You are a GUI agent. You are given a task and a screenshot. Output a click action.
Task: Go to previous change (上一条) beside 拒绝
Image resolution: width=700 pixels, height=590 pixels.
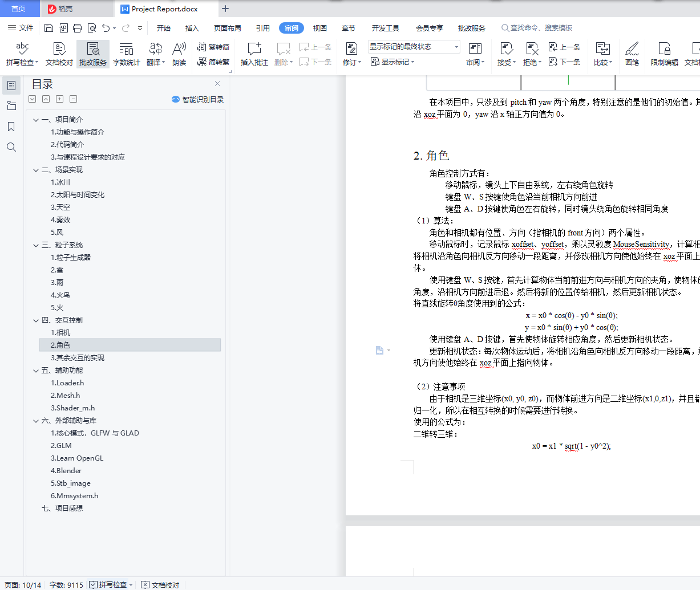564,47
